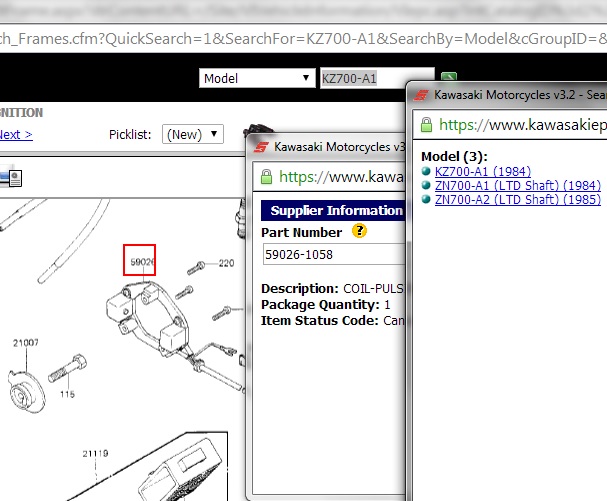Click part reference 21007 in the diagram

click(x=26, y=343)
